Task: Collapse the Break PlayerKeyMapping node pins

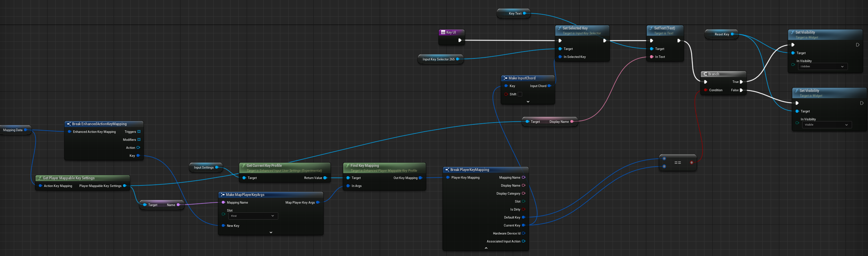Action: tap(486, 248)
